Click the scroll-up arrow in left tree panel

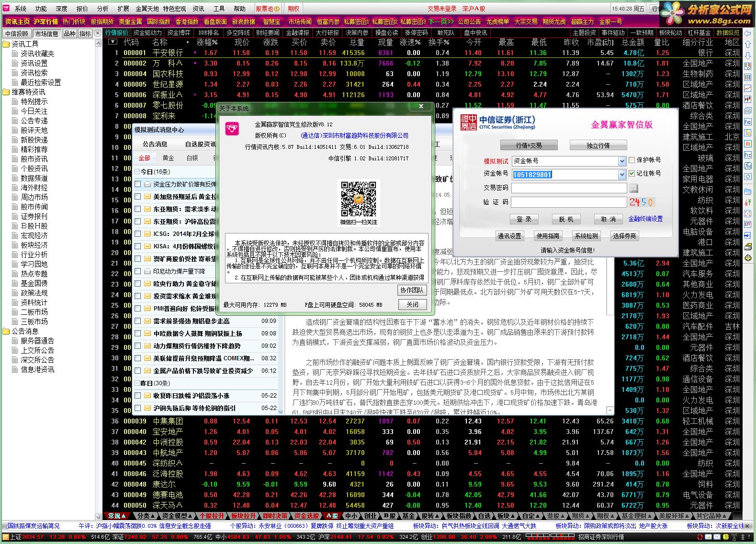tap(98, 44)
